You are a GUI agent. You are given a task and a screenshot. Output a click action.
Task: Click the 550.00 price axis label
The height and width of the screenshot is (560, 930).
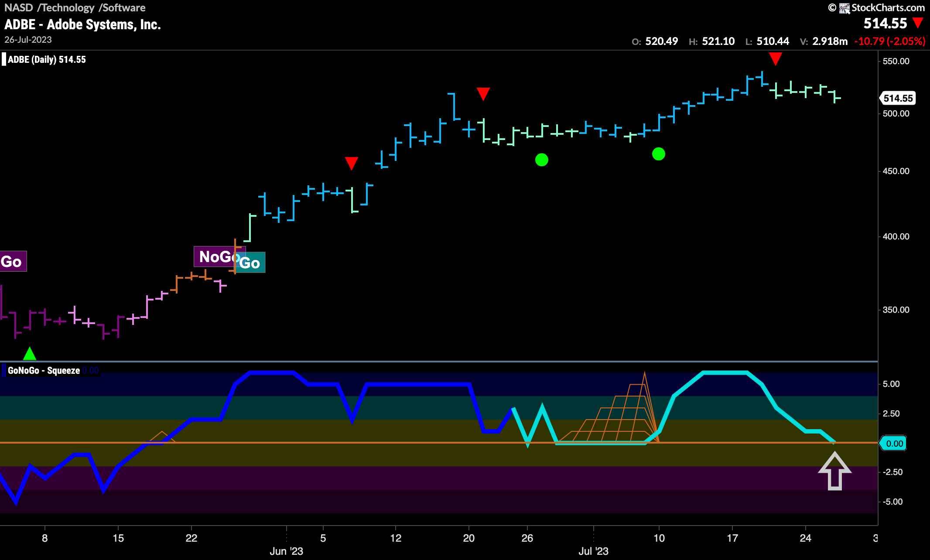coord(896,61)
